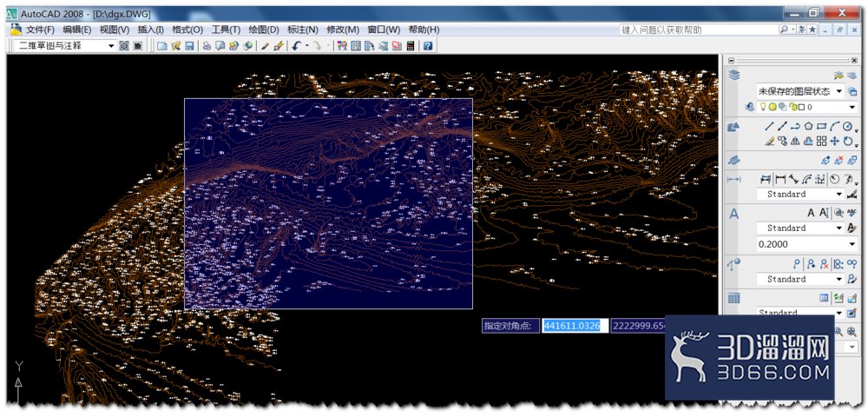Open the Help question mark icon
The height and width of the screenshot is (417, 868).
(428, 46)
